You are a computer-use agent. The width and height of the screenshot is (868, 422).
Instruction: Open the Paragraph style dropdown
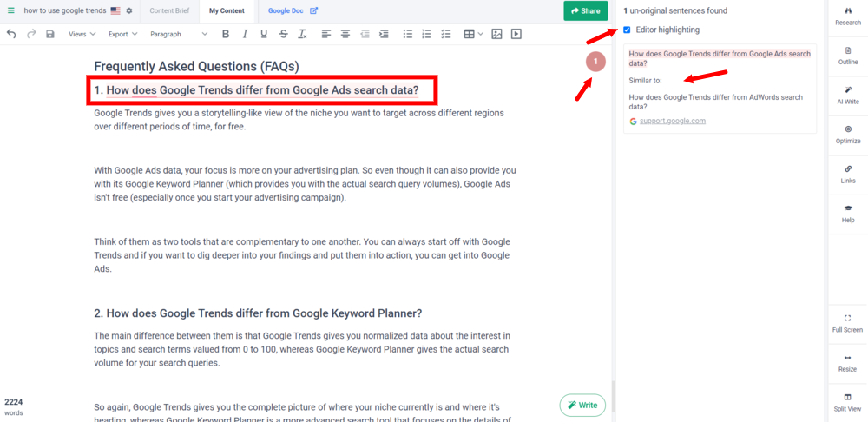click(x=178, y=34)
